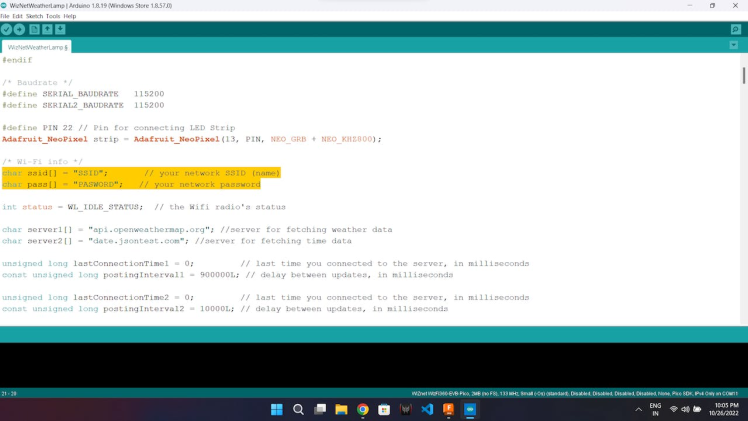748x421 pixels.
Task: Click NEO_GRB constant in the code
Action: coord(288,139)
